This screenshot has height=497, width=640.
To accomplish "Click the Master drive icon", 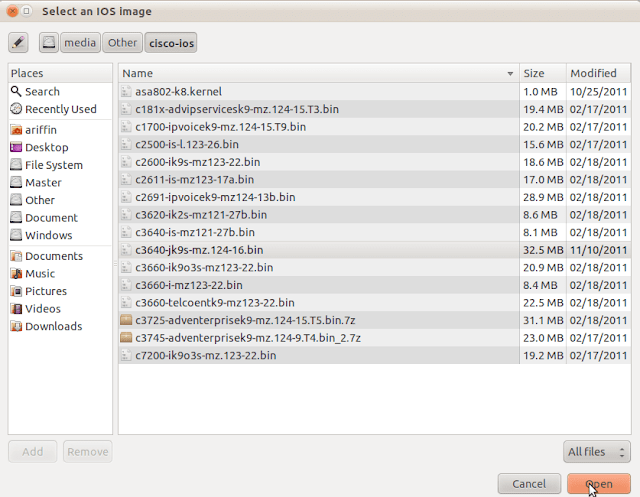I will (16, 182).
